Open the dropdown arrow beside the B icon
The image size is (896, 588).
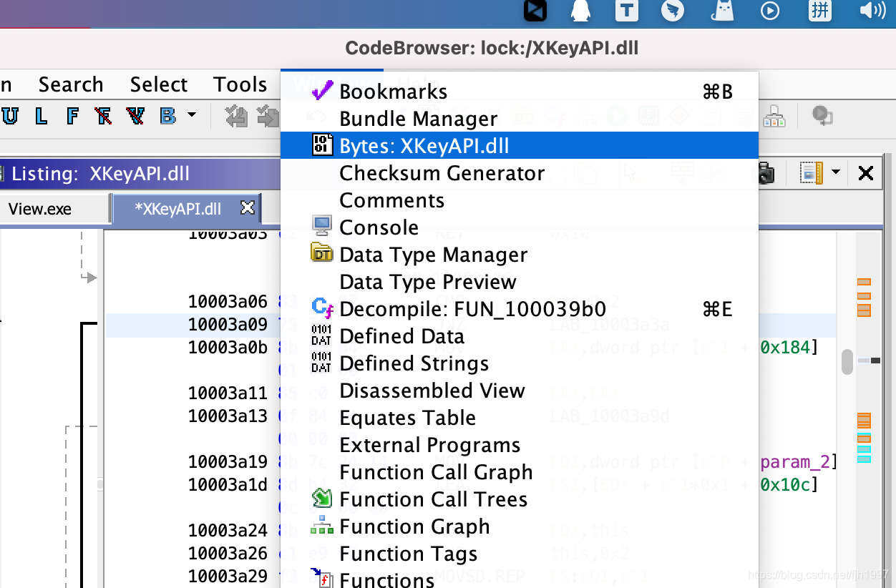pyautogui.click(x=191, y=114)
